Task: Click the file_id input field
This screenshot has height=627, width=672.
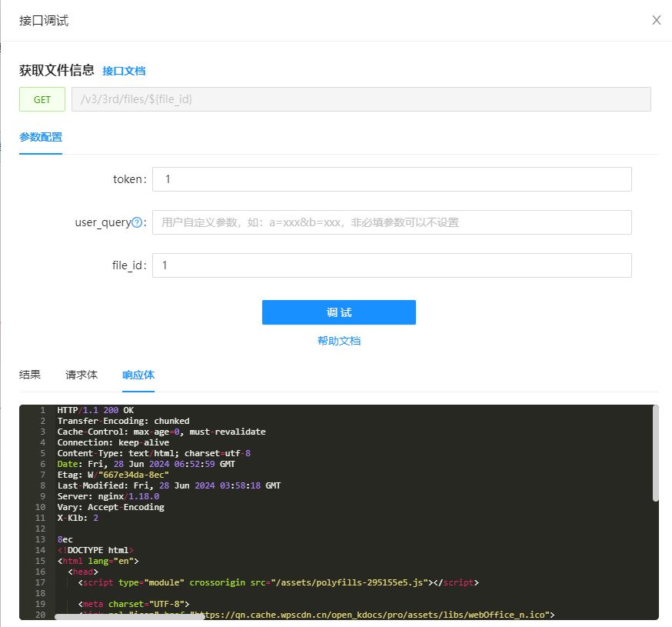Action: pos(391,265)
